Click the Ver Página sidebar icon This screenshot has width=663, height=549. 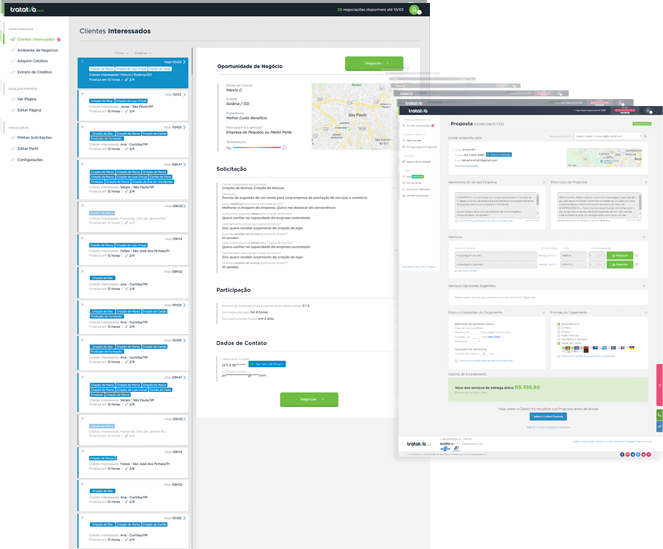pyautogui.click(x=13, y=99)
